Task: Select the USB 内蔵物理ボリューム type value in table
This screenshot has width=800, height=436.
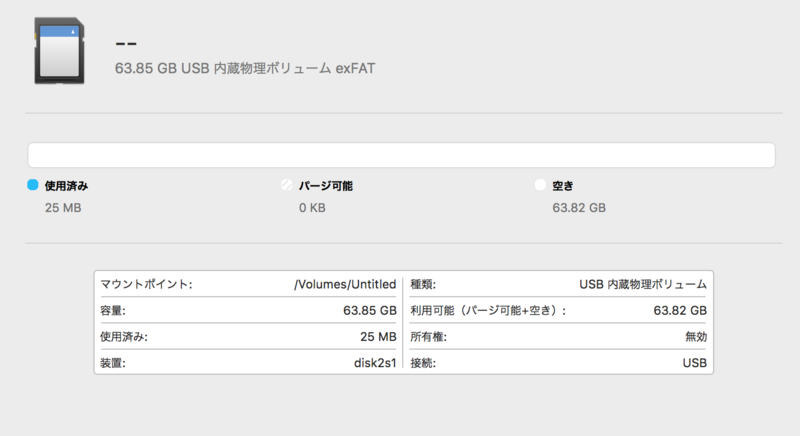Action: (x=643, y=284)
